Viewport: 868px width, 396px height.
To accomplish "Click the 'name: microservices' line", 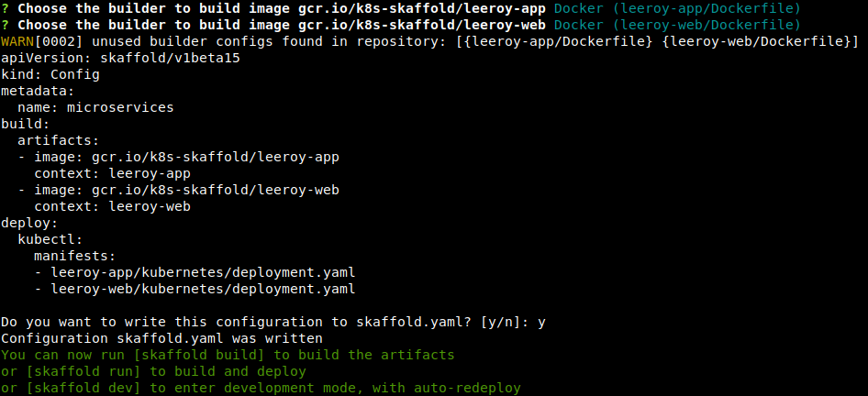I will (95, 107).
